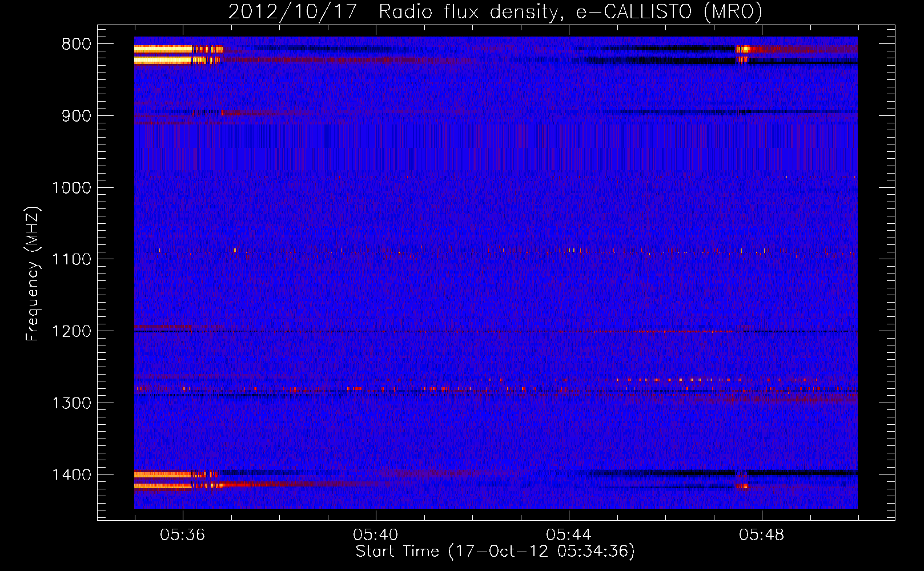Click the 800 frequency axis label
924x571 pixels.
point(77,45)
